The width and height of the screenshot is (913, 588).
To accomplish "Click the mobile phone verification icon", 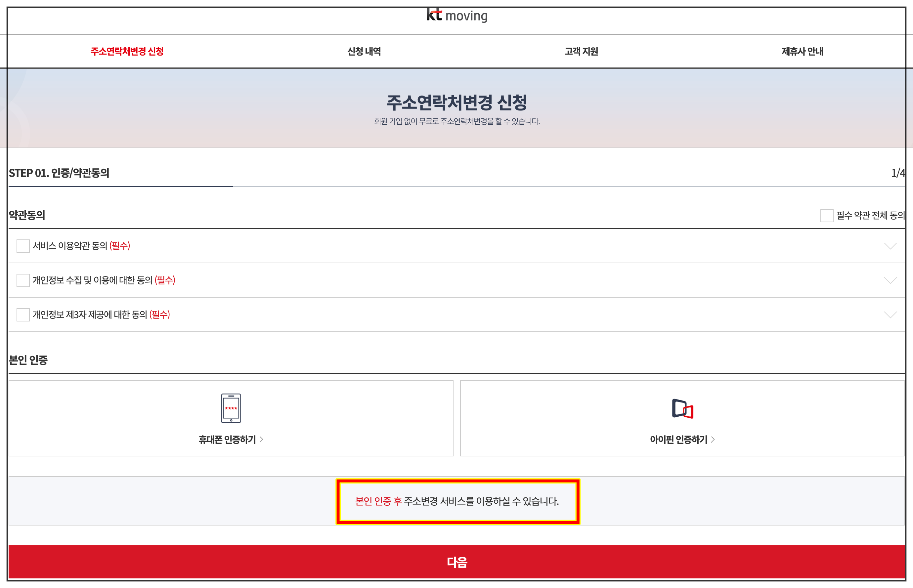I will pyautogui.click(x=231, y=408).
